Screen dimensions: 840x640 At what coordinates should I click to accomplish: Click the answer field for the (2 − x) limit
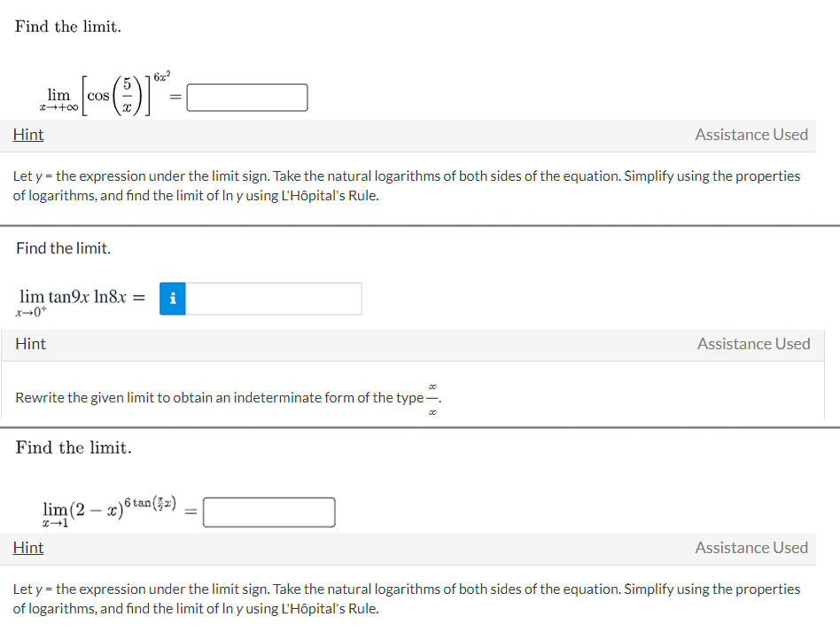coord(268,511)
